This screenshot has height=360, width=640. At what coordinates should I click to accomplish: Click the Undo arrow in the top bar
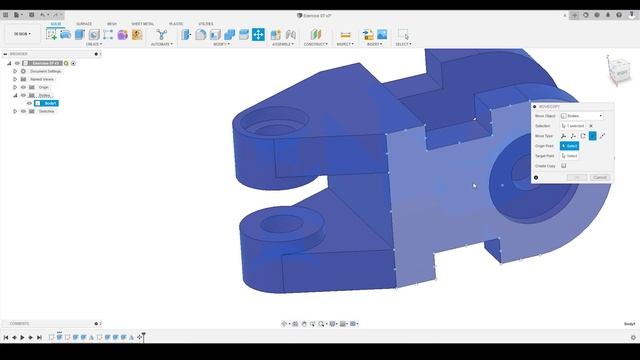[42, 15]
